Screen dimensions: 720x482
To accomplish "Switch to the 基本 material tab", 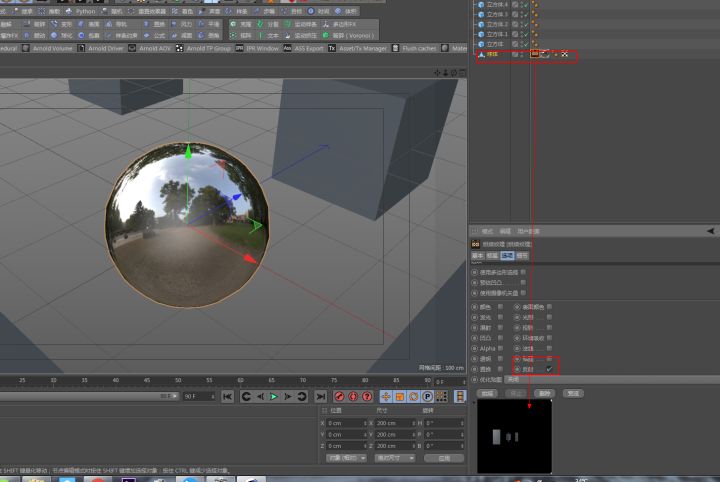I will click(478, 256).
